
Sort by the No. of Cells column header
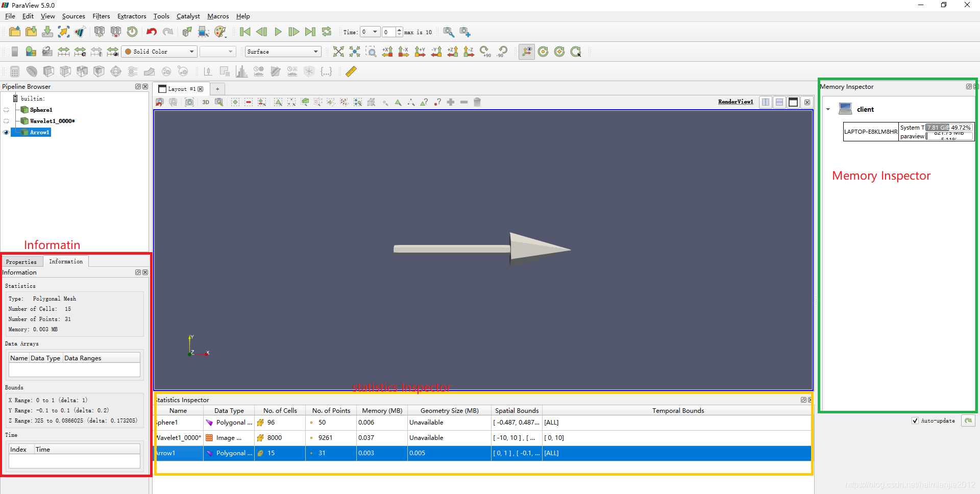point(280,410)
